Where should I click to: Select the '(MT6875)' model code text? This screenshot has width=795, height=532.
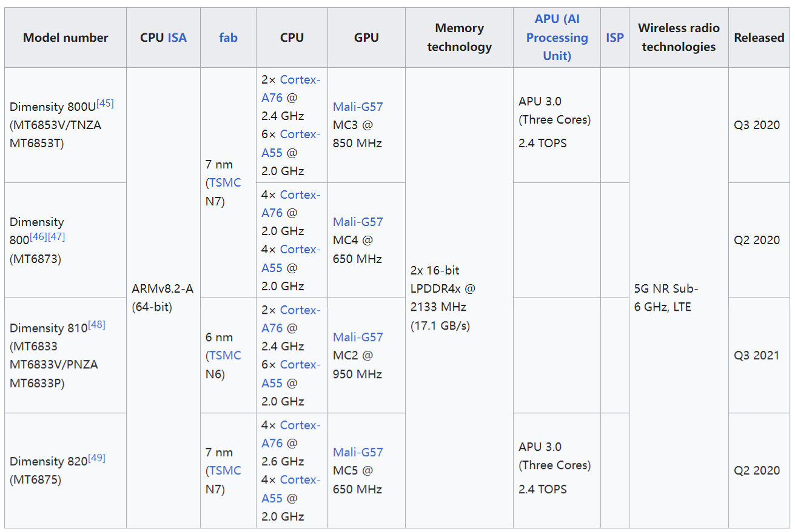[35, 480]
